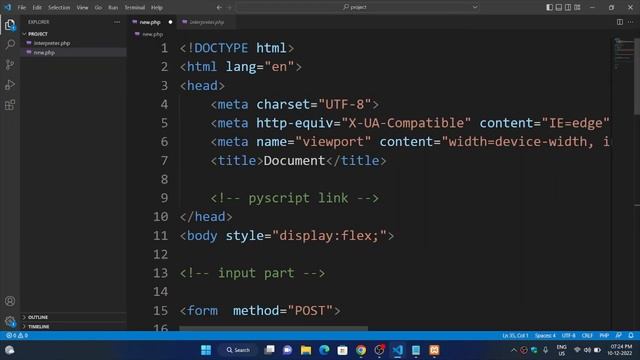Click line number 9 in the gutter
Screen dimensions: 640x360
164,198
